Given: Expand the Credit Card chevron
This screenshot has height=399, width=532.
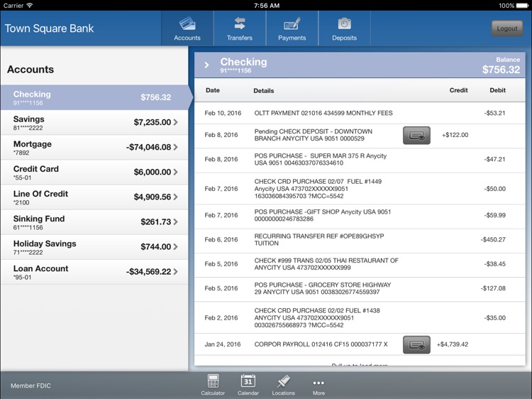Looking at the screenshot, I should (x=176, y=172).
